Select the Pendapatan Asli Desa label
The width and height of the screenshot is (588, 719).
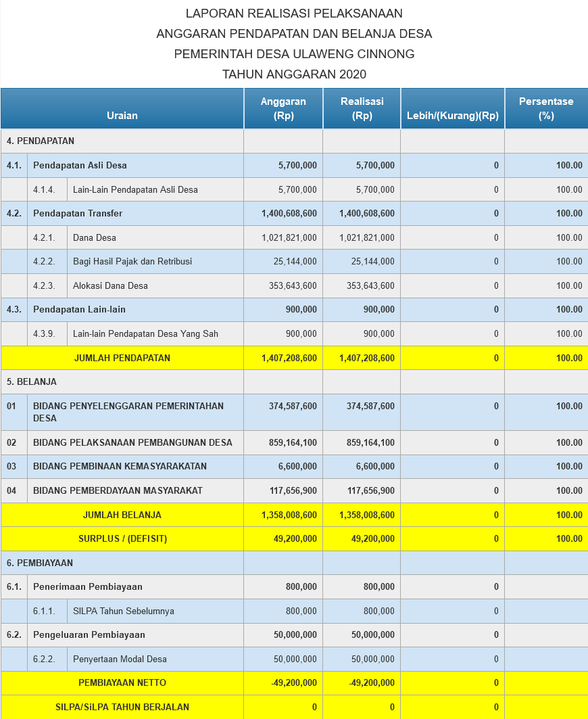(80, 166)
